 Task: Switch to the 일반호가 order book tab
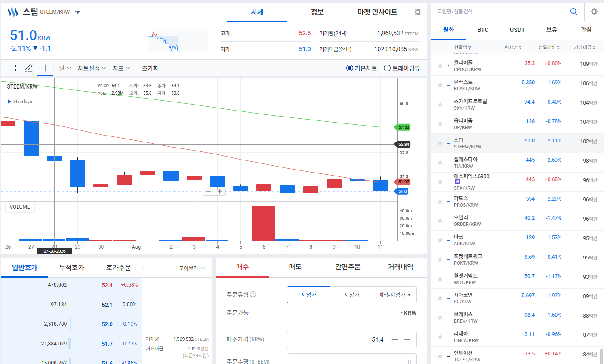pos(25,268)
